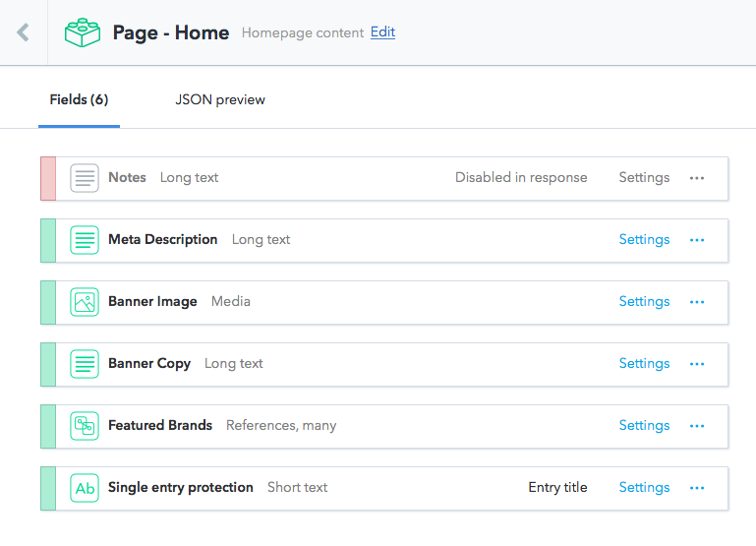Click the 'References, many' type label
The image size is (756, 546).
pos(281,425)
